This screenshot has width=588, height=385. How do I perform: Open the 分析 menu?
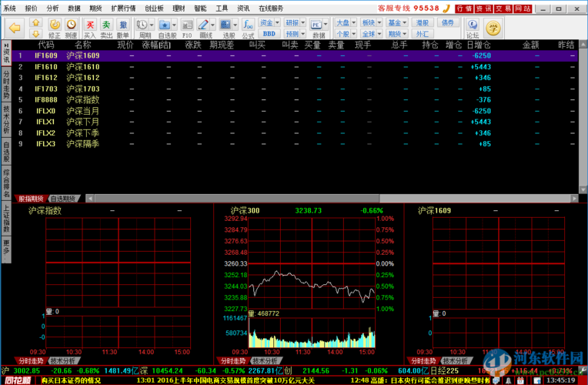point(52,8)
